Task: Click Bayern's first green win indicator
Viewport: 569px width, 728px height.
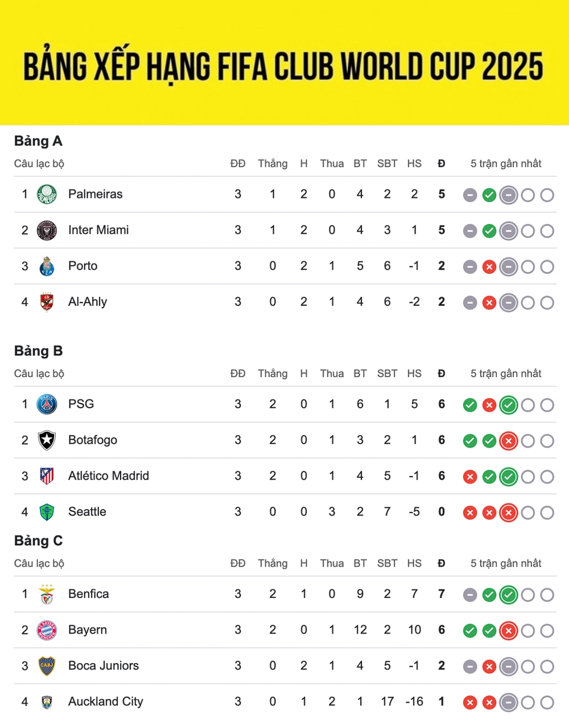Action: pos(470,631)
